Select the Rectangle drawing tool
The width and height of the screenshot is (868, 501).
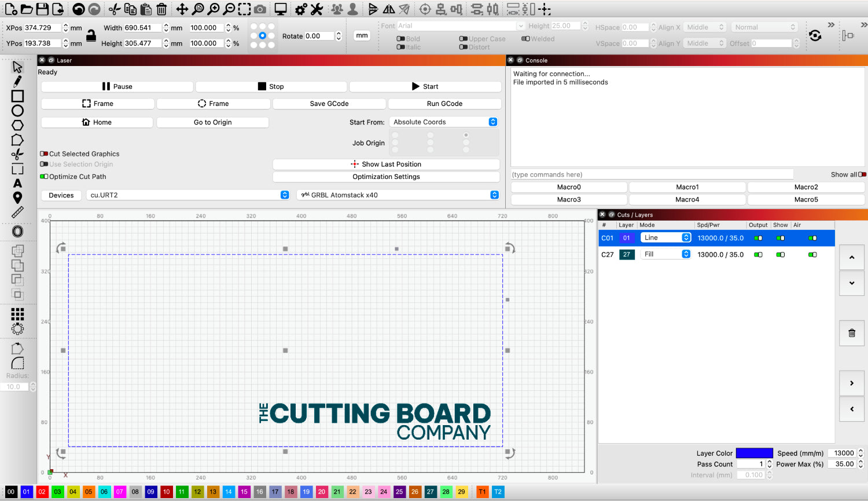tap(17, 96)
